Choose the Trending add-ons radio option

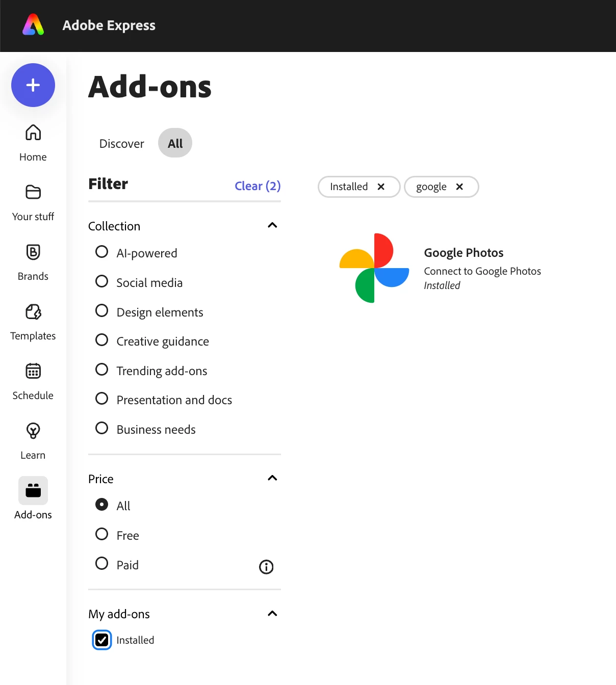102,370
